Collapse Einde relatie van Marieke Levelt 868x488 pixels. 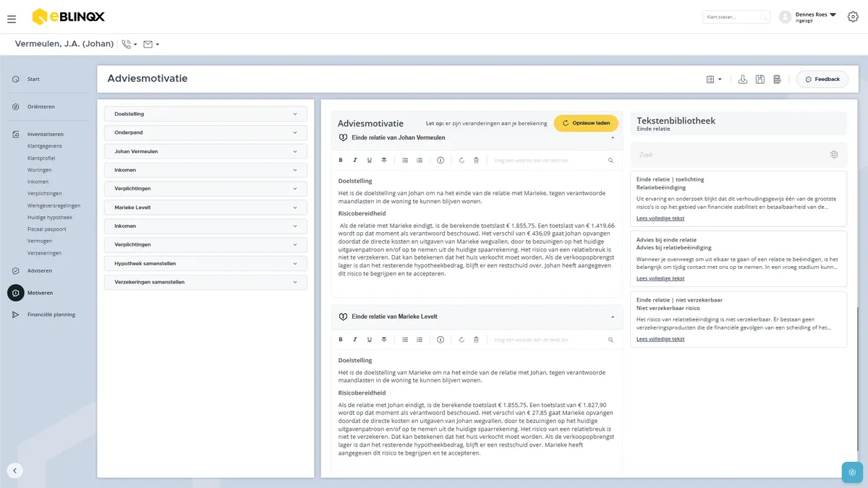point(613,317)
